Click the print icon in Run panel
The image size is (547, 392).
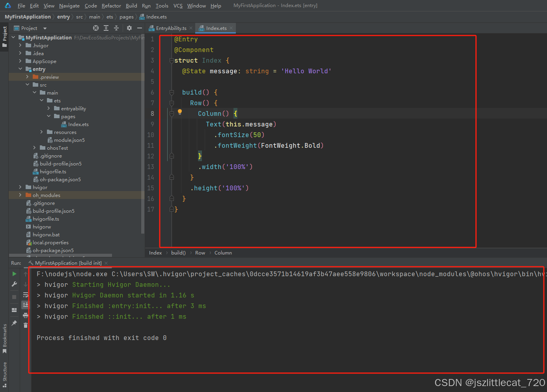click(26, 315)
